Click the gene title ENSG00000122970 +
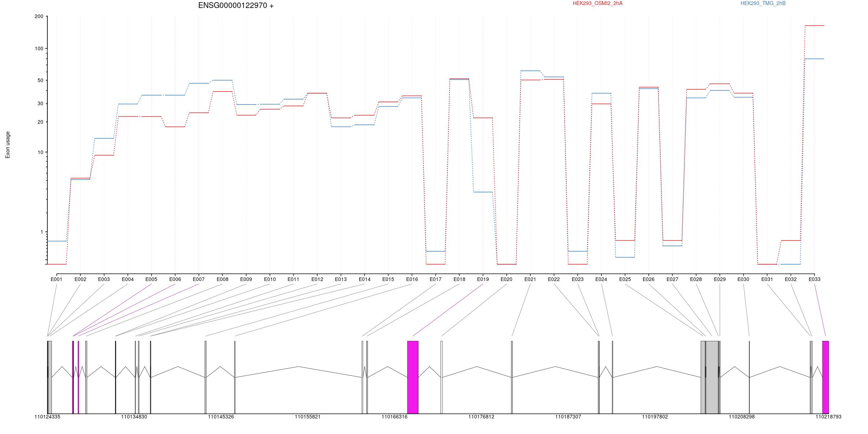 [236, 5]
